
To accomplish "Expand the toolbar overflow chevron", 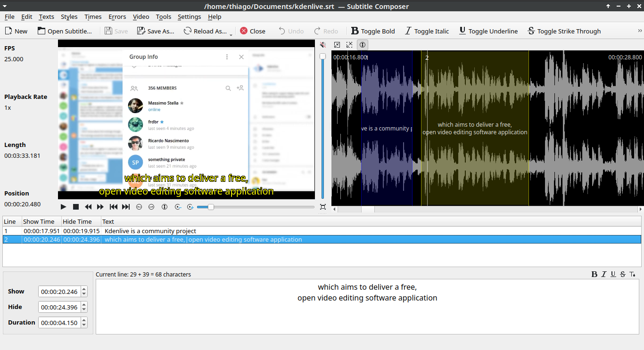I will pos(640,31).
